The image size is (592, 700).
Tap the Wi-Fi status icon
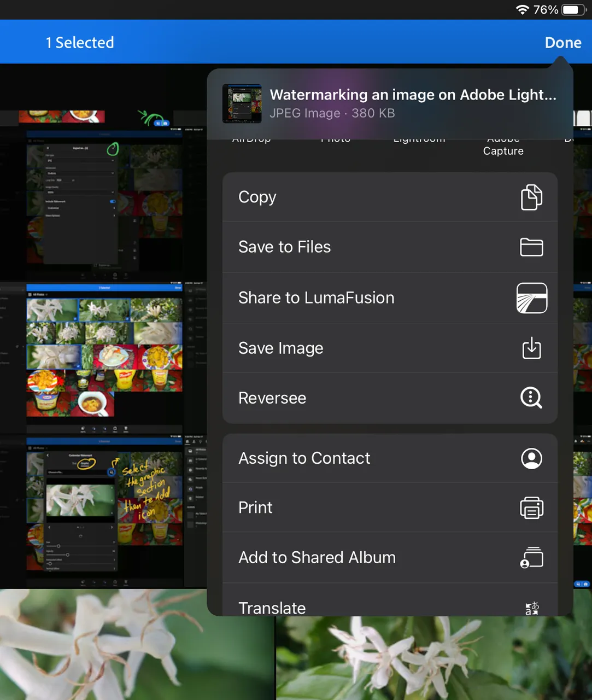tap(523, 10)
